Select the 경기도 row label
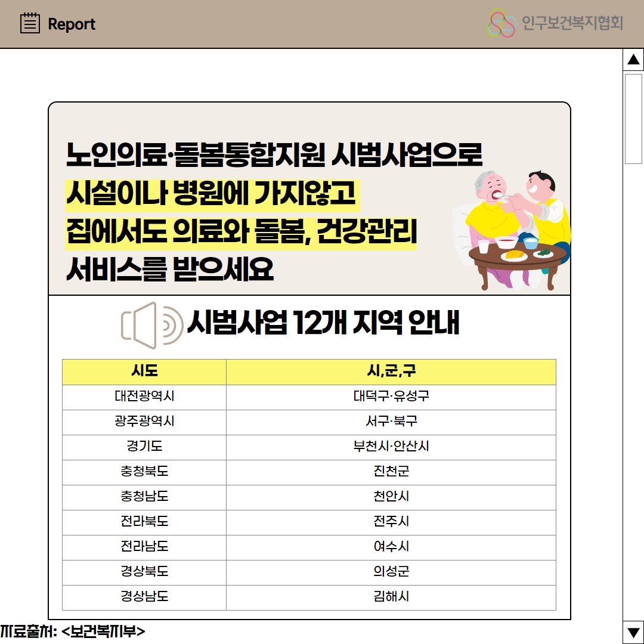 (x=144, y=447)
